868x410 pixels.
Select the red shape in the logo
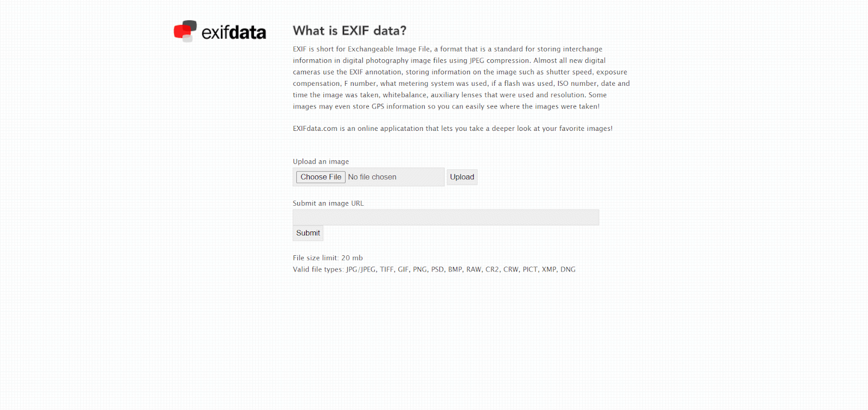(180, 31)
